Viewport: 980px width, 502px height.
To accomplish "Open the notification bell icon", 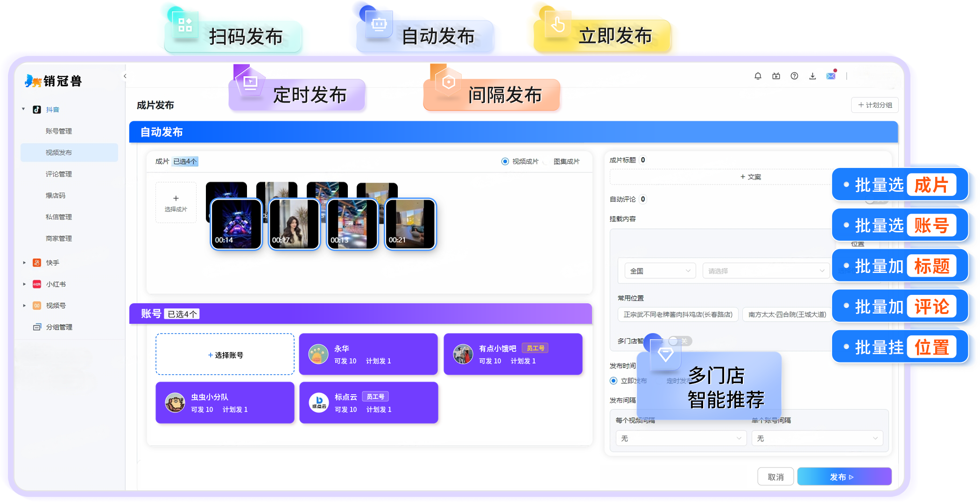I will point(758,76).
